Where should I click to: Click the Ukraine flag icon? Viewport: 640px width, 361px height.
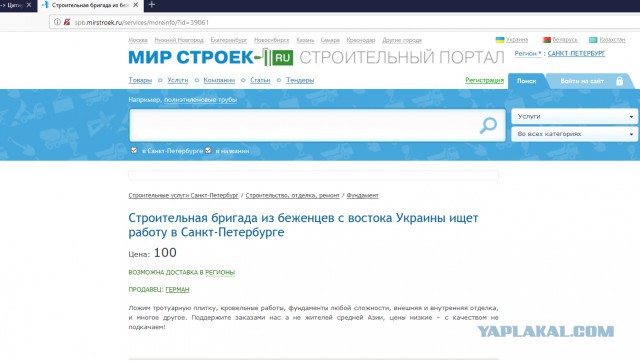coord(500,40)
